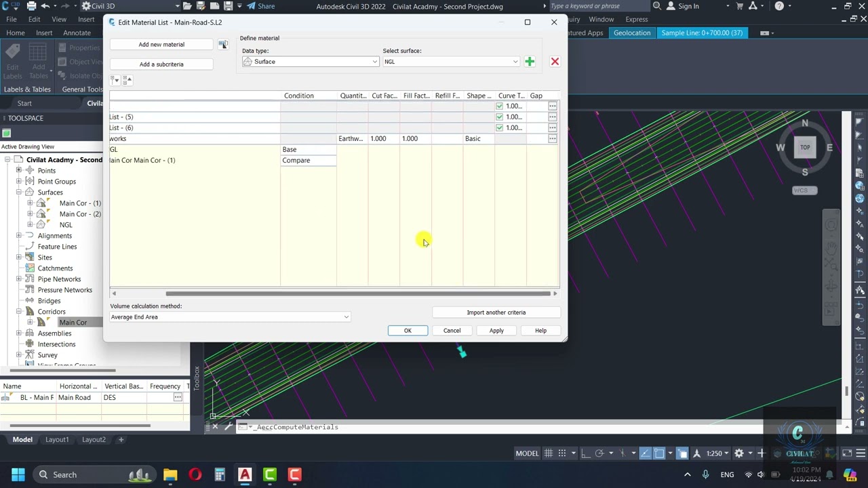Viewport: 868px width, 488px height.
Task: Open the Express menu
Action: pos(637,19)
